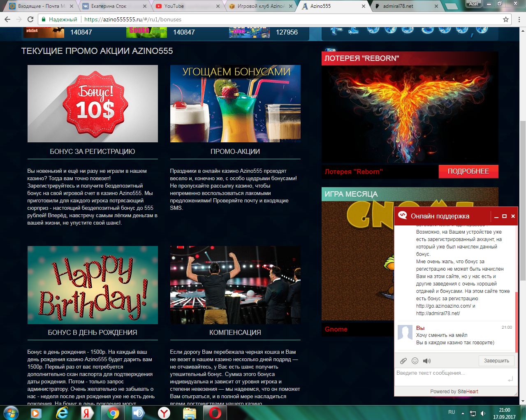Click the Завершить button to end chat
The image size is (526, 420).
pyautogui.click(x=496, y=361)
